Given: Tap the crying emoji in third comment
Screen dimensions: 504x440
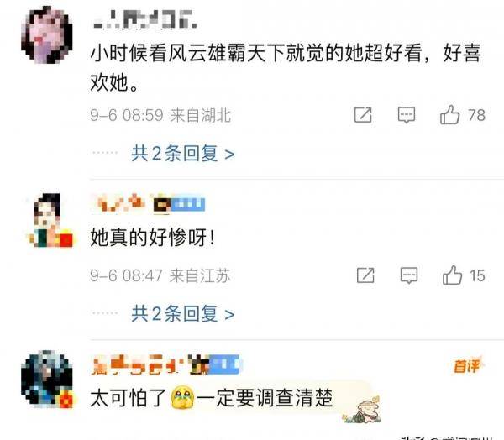Looking at the screenshot, I should tap(182, 397).
